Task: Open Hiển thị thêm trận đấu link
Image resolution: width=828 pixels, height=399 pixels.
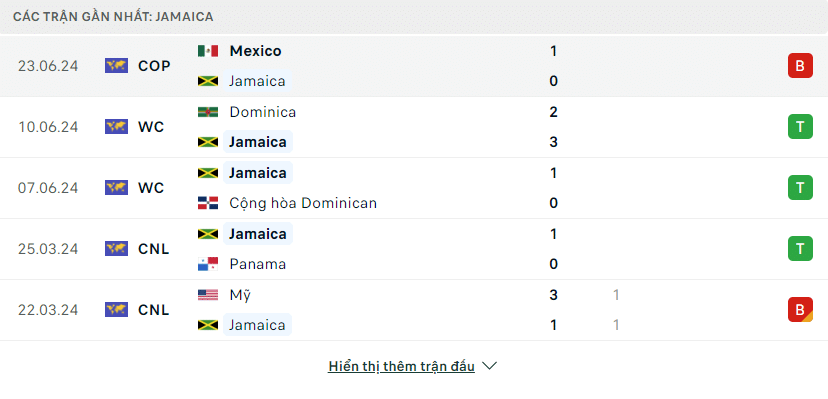Action: tap(401, 366)
